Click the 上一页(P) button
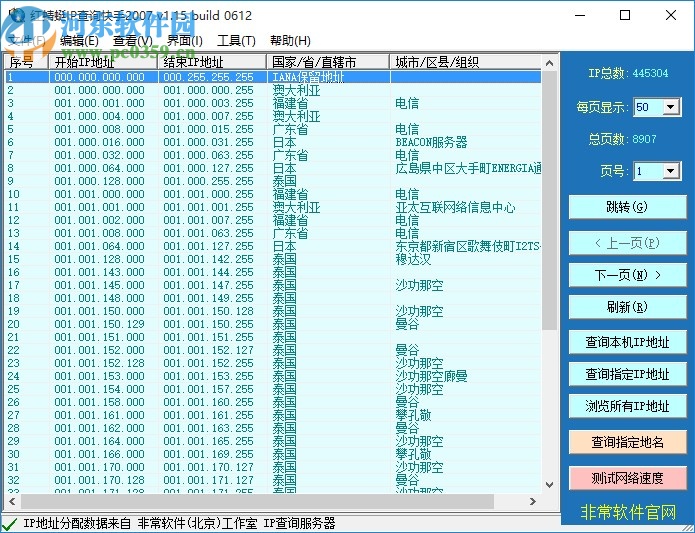This screenshot has width=695, height=533. 627,243
